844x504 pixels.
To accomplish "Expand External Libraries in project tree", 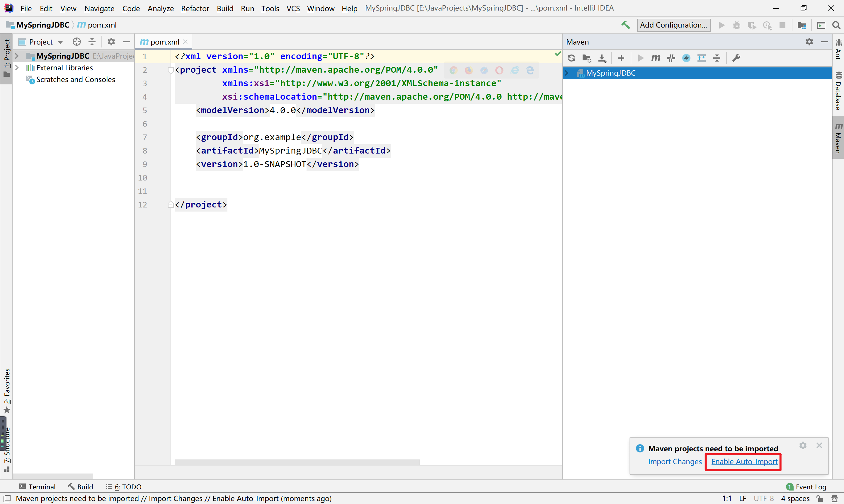I will tap(17, 68).
